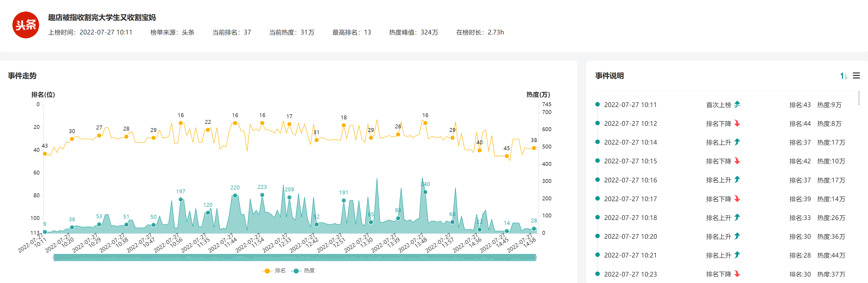The image size is (868, 283).
Task: Click the 热度 data point labeled 223
Action: tap(262, 195)
